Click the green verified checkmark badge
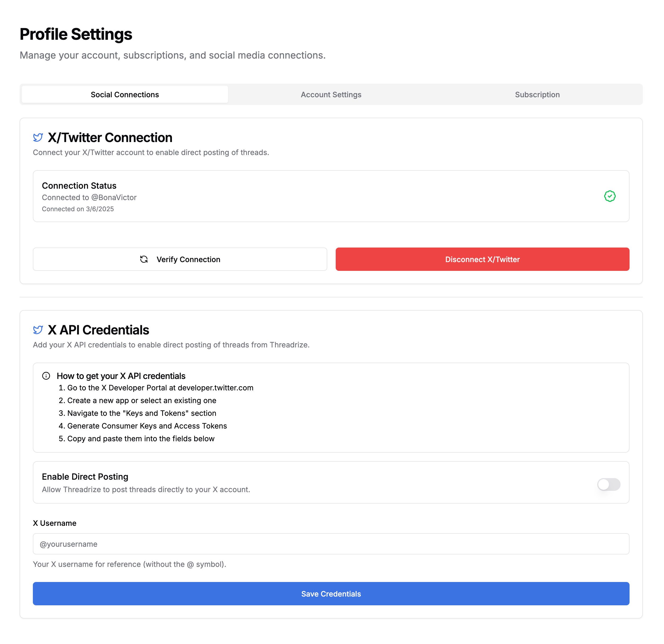 pos(610,196)
